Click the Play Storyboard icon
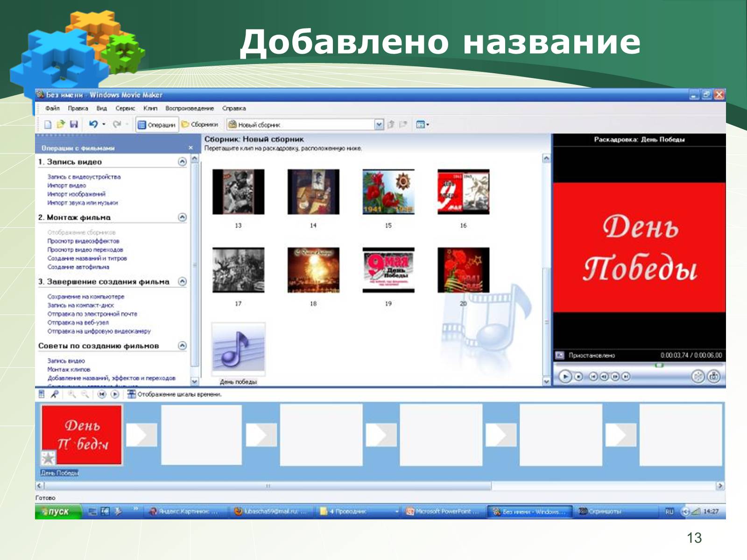 [114, 394]
